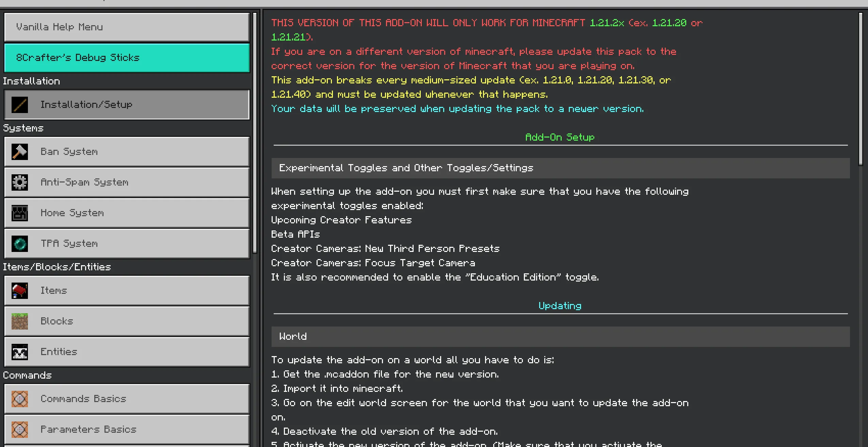Click the Creator Cameras: New Third Person Presets line
The height and width of the screenshot is (447, 868).
pos(385,249)
